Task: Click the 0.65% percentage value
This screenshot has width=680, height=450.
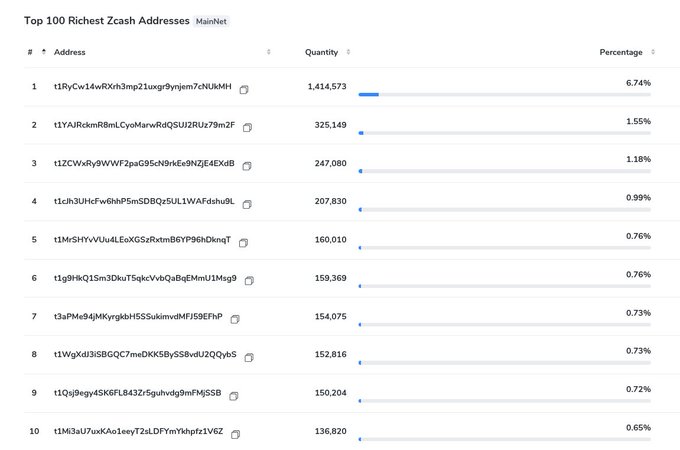Action: tap(638, 427)
